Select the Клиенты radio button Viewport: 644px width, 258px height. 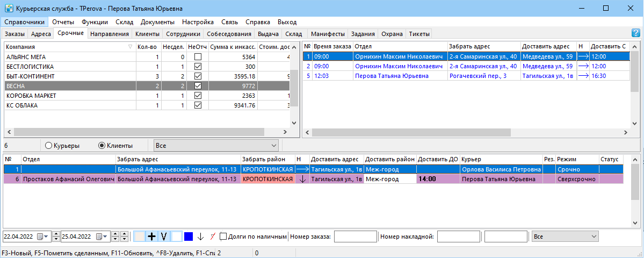click(x=102, y=145)
